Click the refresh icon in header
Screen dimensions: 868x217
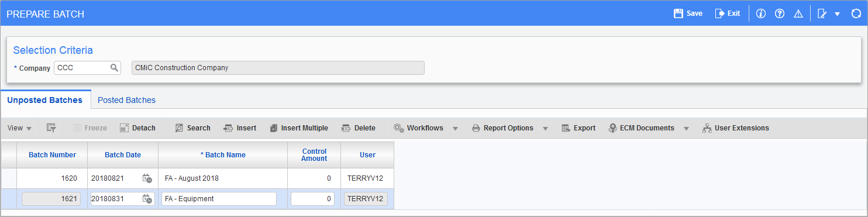pos(856,13)
